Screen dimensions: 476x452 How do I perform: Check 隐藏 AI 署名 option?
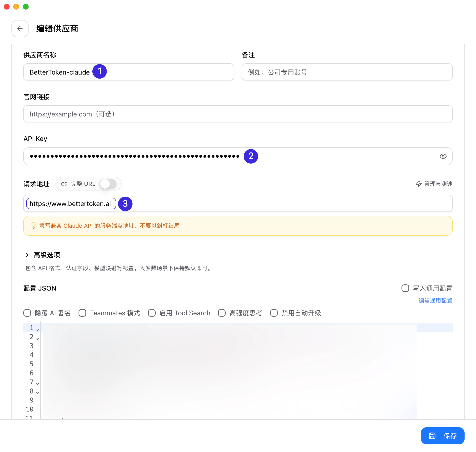coord(27,313)
